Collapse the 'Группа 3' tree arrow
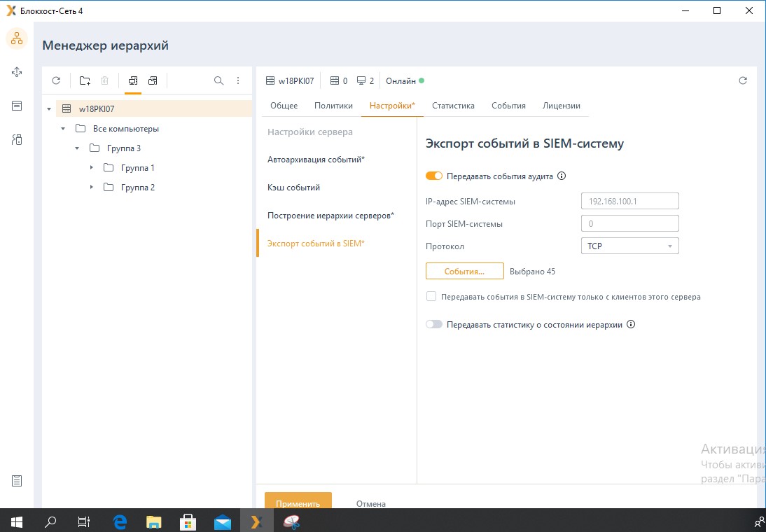The image size is (766, 532). pyautogui.click(x=77, y=148)
